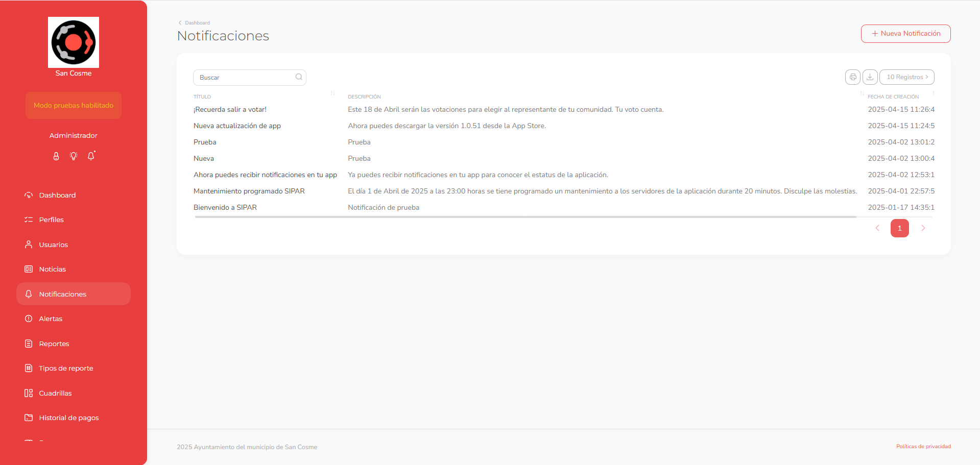Open Políticas de privacidad link
Viewport: 980px width, 465px height.
coord(923,446)
